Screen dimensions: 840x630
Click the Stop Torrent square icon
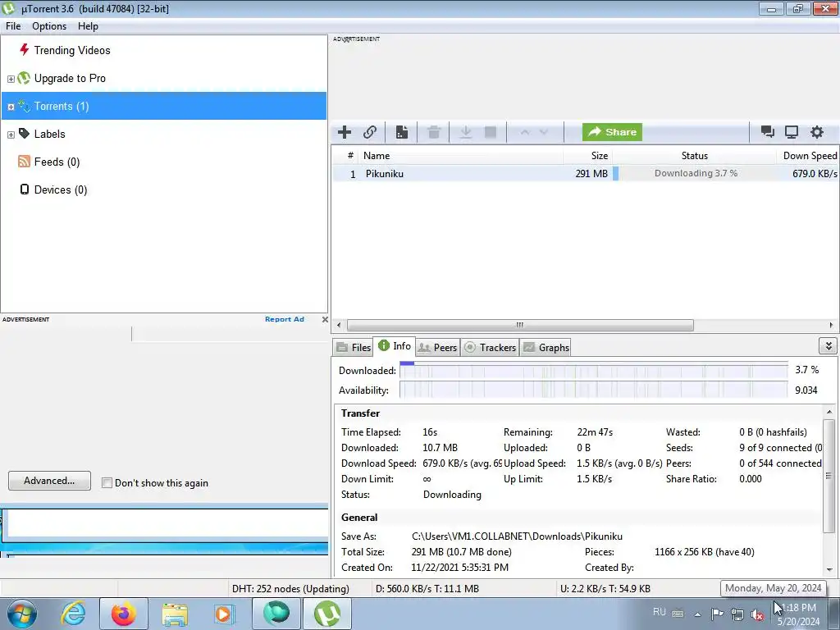click(x=491, y=132)
